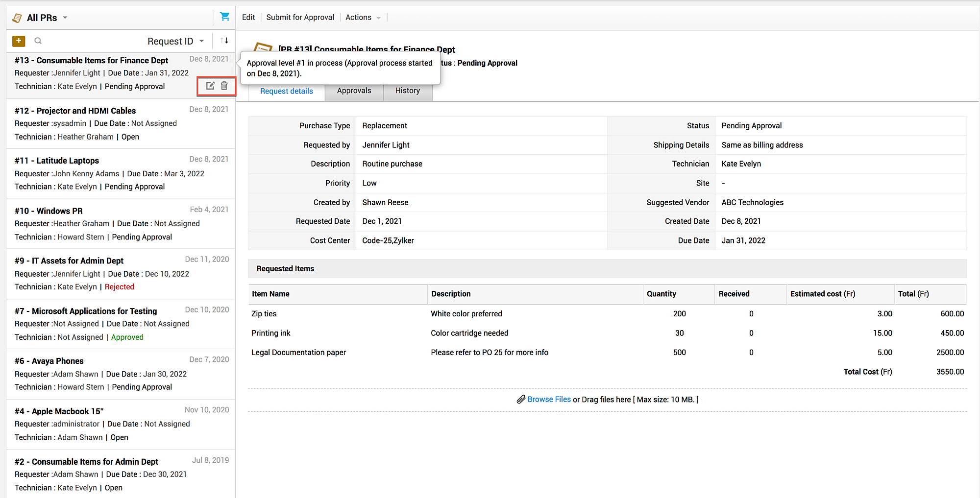Click the edit pencil icon on PR #13

coord(210,86)
